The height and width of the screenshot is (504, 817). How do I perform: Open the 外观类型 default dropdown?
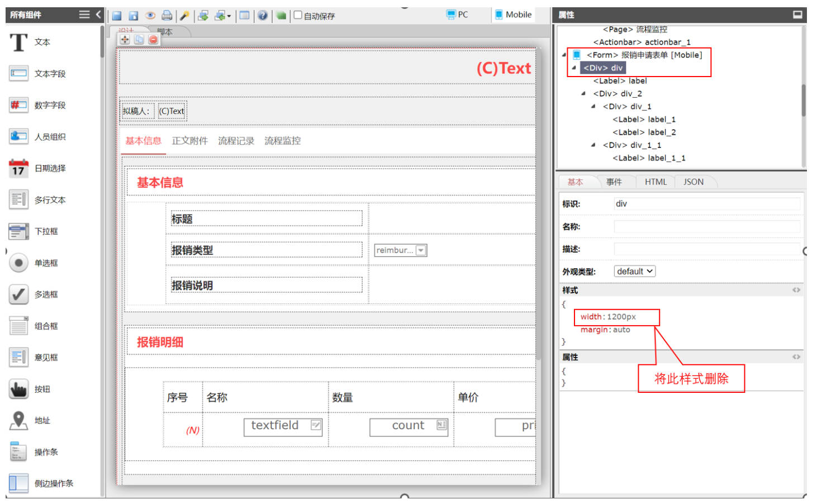click(634, 272)
